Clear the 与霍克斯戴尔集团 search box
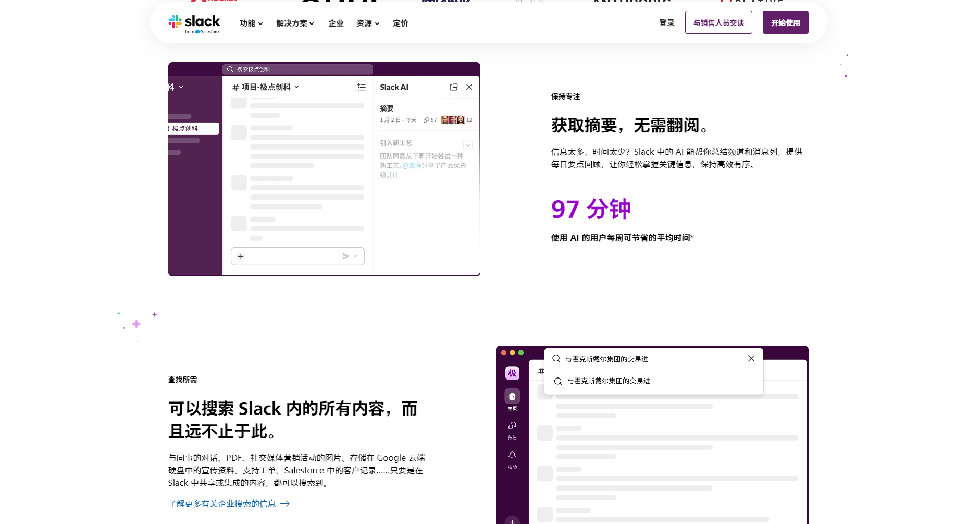 (x=751, y=359)
